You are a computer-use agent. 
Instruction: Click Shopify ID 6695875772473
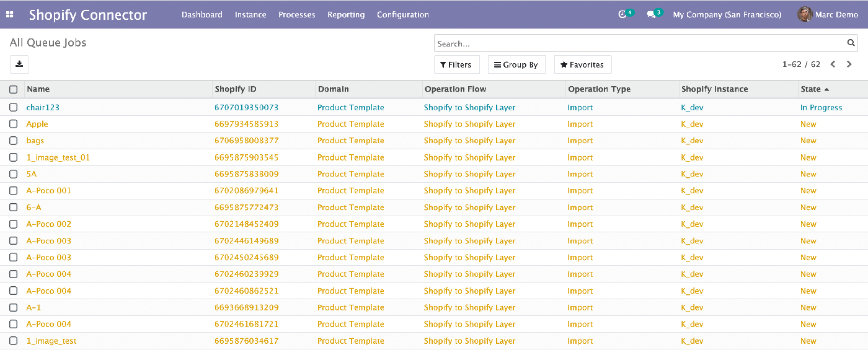[x=247, y=208]
